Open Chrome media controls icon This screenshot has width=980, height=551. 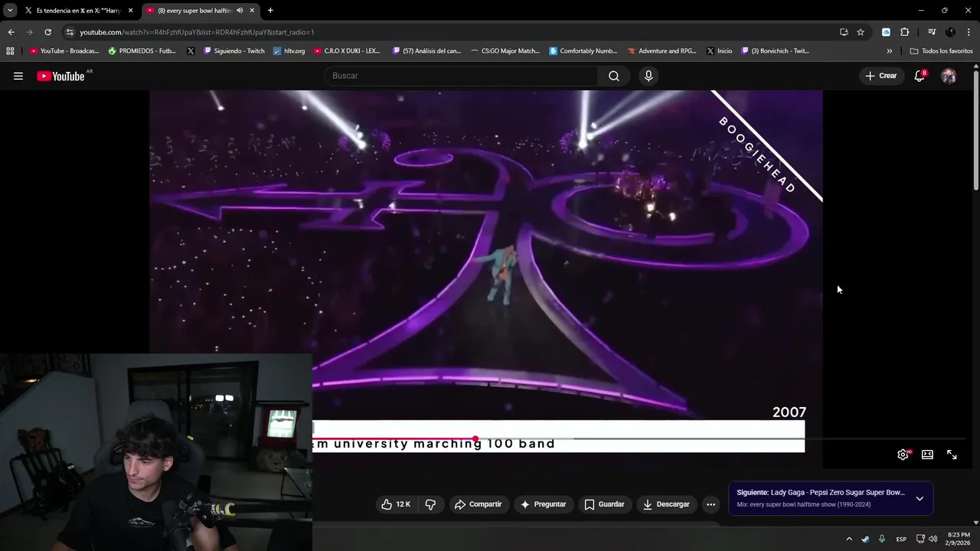(932, 32)
